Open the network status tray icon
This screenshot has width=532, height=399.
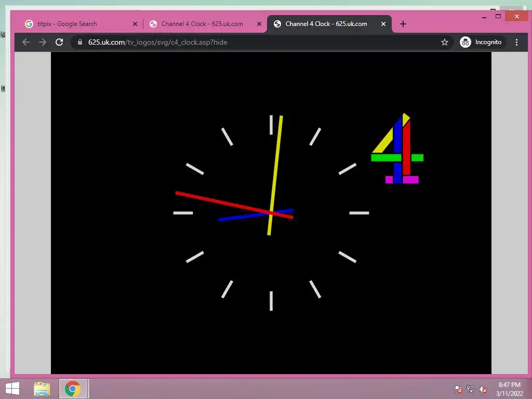pyautogui.click(x=471, y=389)
